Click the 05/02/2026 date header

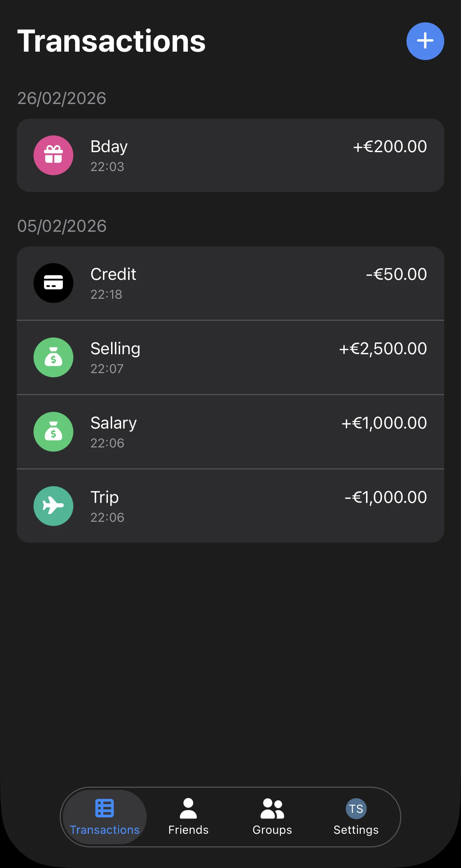point(62,226)
